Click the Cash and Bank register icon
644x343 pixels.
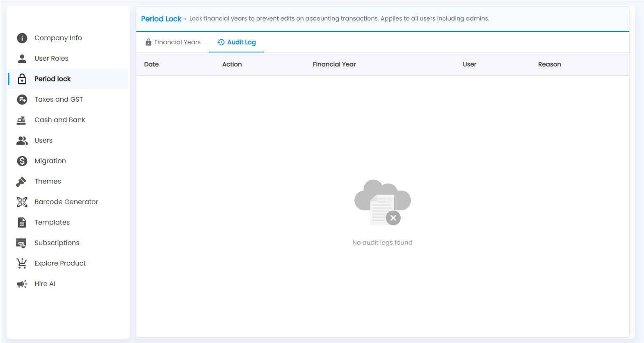click(21, 120)
